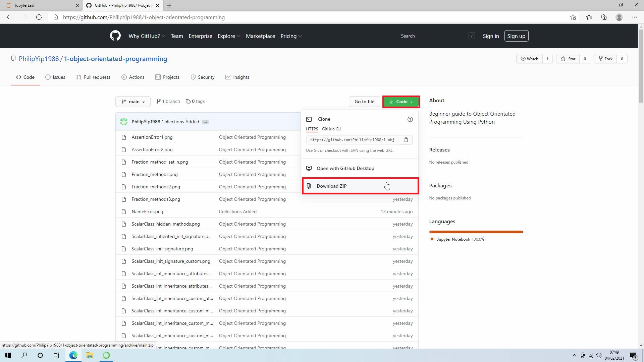Click the clone URL text field

pos(352,140)
